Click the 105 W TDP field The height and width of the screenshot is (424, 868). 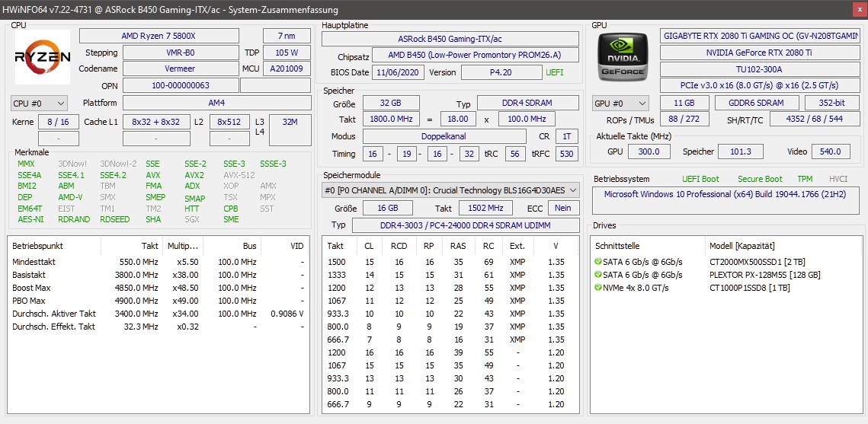pos(287,53)
